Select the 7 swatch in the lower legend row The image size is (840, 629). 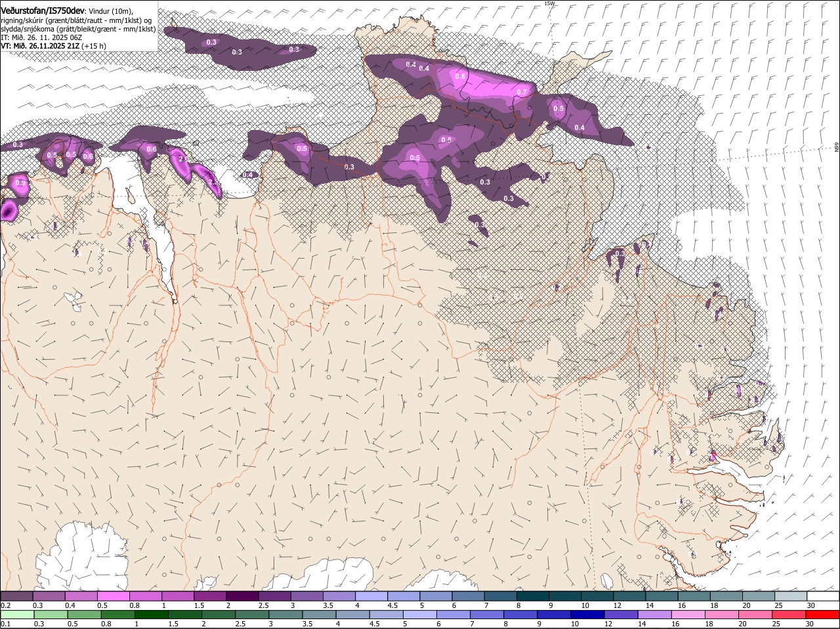(x=487, y=615)
